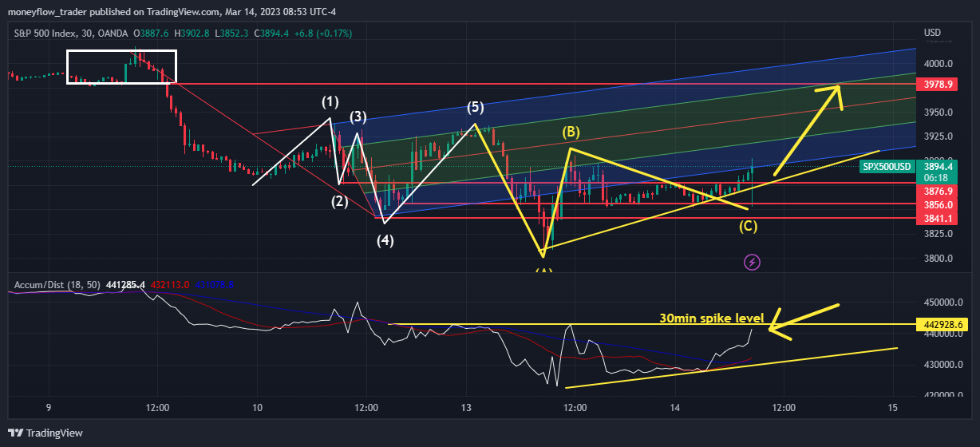Click the 4000.0 price axis label

click(x=939, y=64)
